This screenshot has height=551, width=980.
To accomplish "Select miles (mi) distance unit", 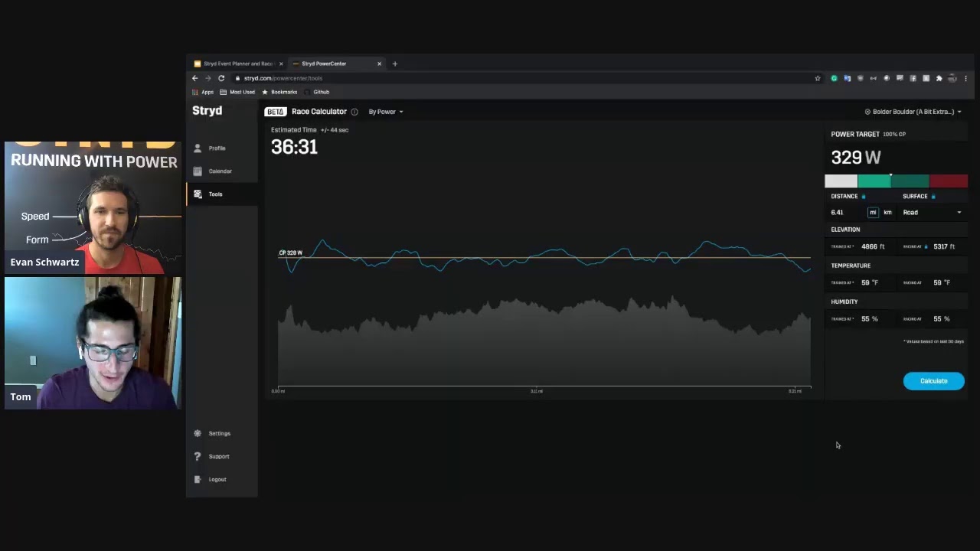I will click(873, 212).
